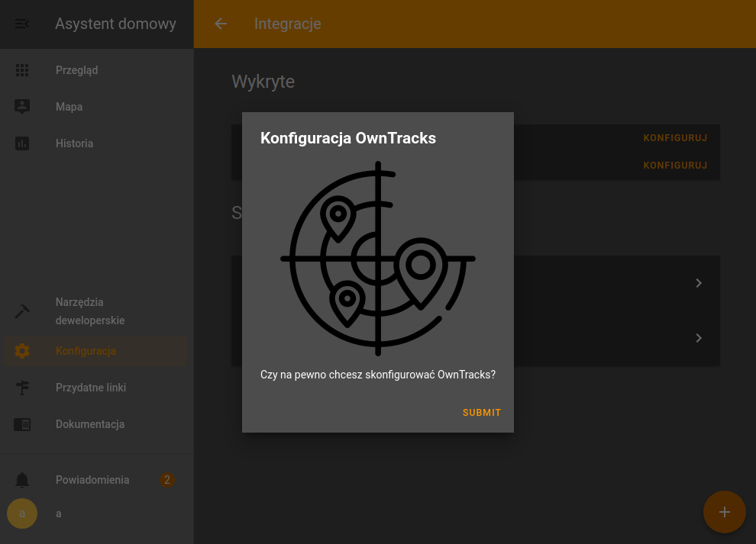Viewport: 756px width, 544px height.
Task: Add integration with the plus button
Action: click(x=724, y=512)
